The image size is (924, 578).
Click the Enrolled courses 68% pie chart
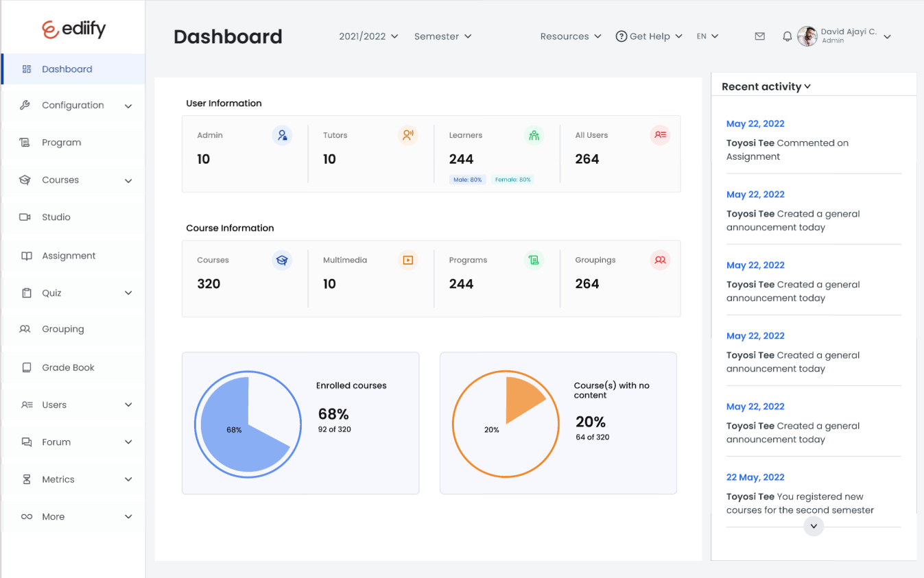248,424
